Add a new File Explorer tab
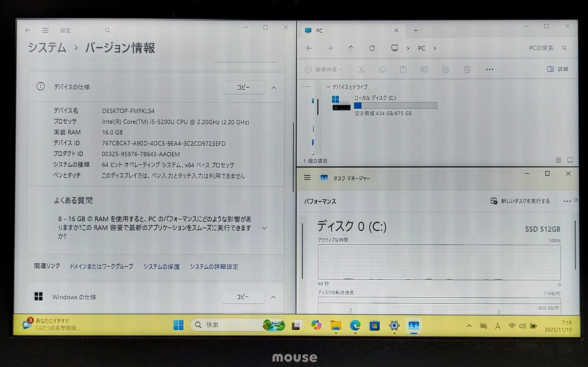This screenshot has width=588, height=367. 416,31
